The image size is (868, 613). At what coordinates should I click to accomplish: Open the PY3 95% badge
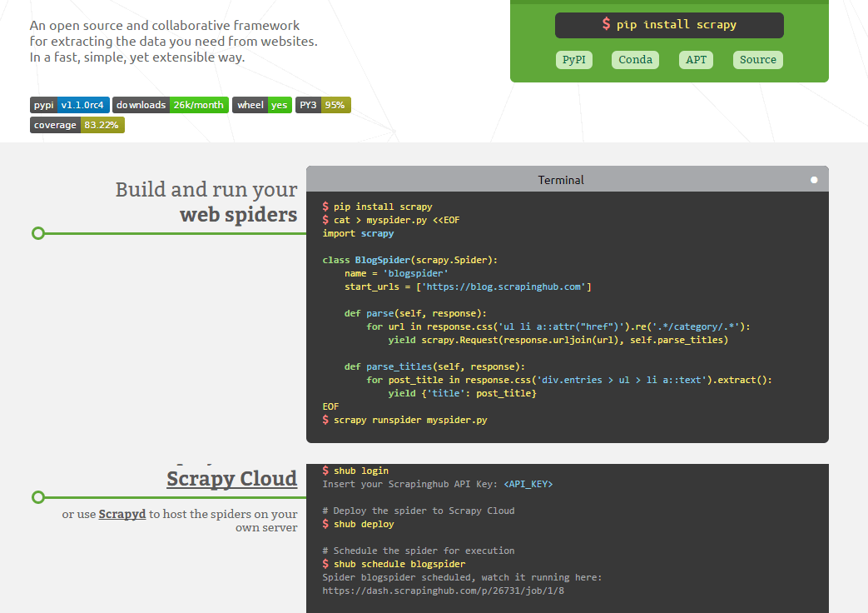tap(323, 105)
